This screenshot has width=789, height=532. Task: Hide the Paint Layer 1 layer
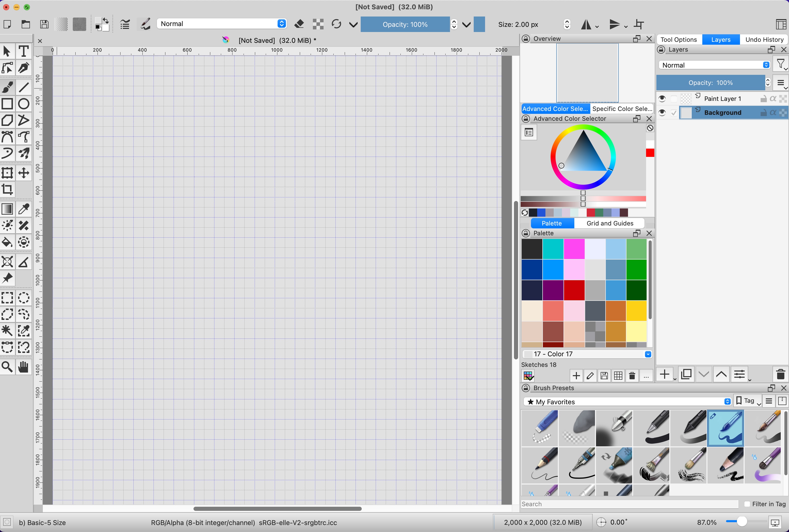point(662,99)
